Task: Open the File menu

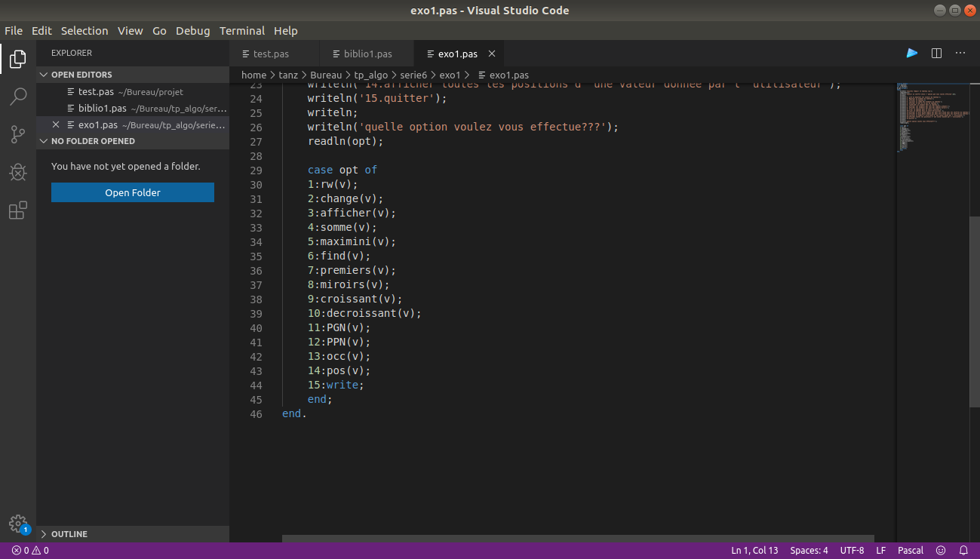Action: coord(14,31)
